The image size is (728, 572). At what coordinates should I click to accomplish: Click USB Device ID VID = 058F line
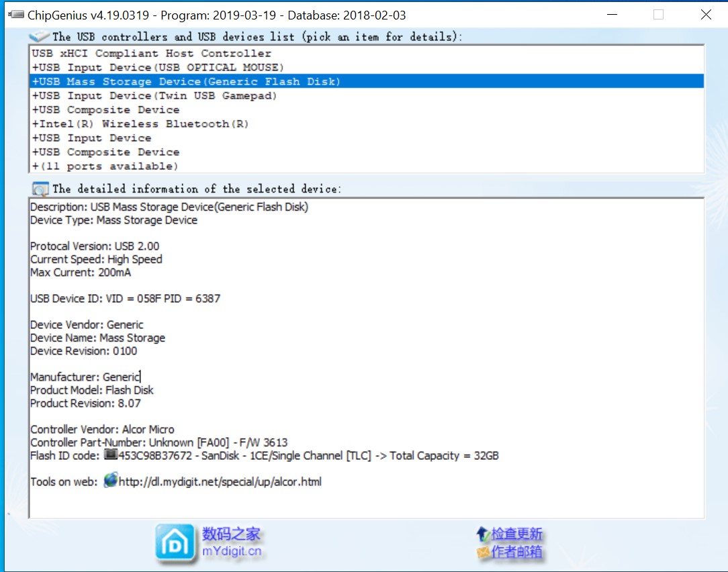pyautogui.click(x=126, y=298)
